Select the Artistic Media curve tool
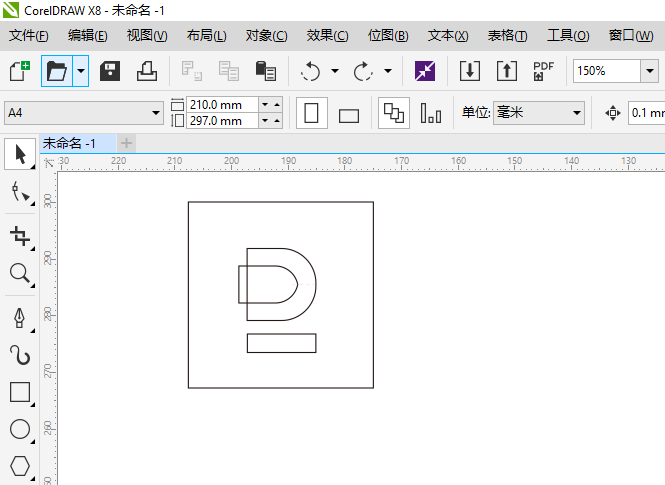 20,355
